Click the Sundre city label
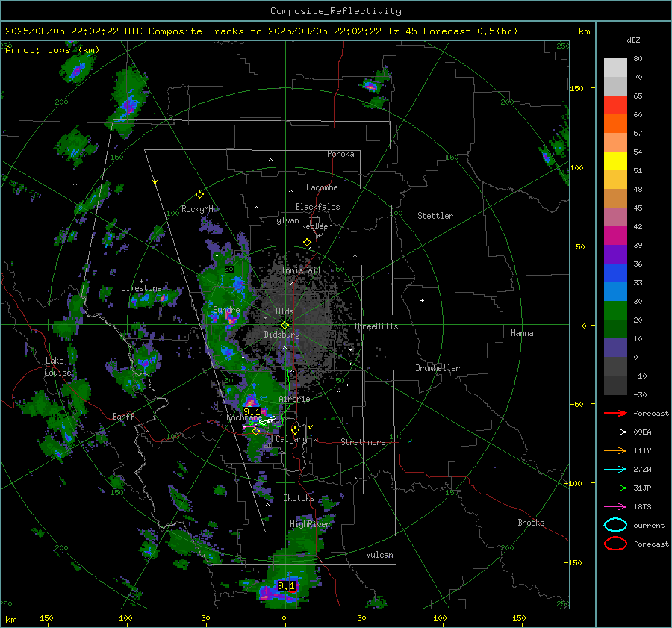The image size is (672, 628). point(226,309)
